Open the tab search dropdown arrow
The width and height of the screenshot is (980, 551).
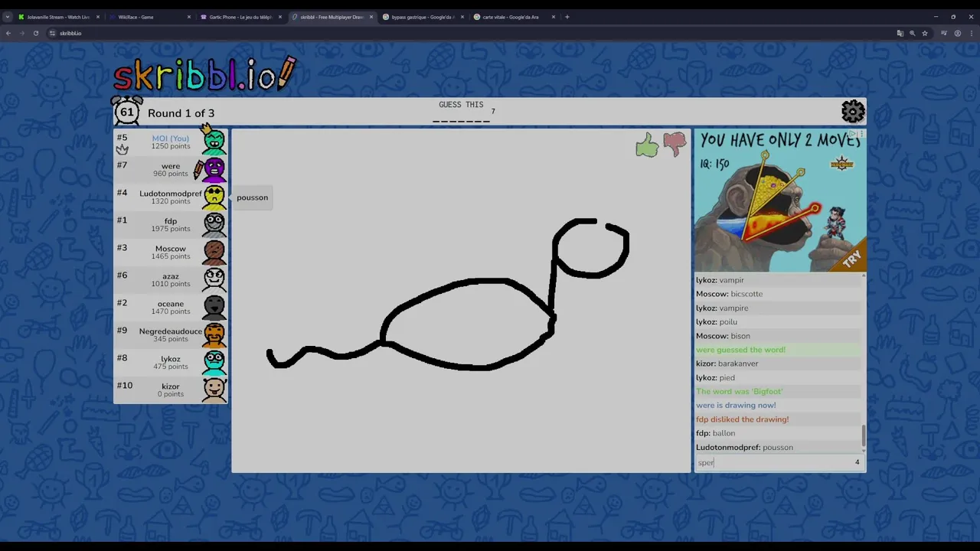tap(8, 17)
